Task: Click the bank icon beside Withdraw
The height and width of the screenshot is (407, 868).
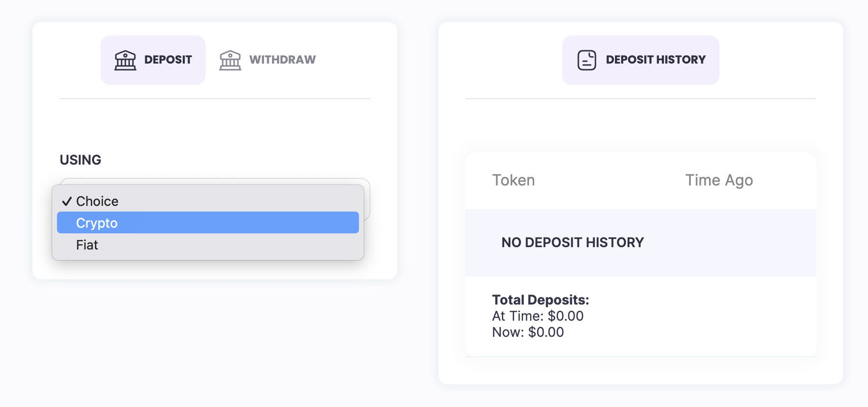Action: coord(230,60)
